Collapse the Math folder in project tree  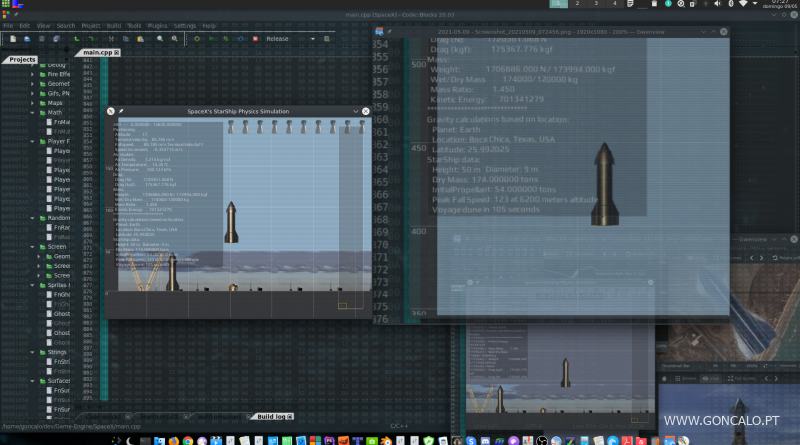pyautogui.click(x=32, y=112)
